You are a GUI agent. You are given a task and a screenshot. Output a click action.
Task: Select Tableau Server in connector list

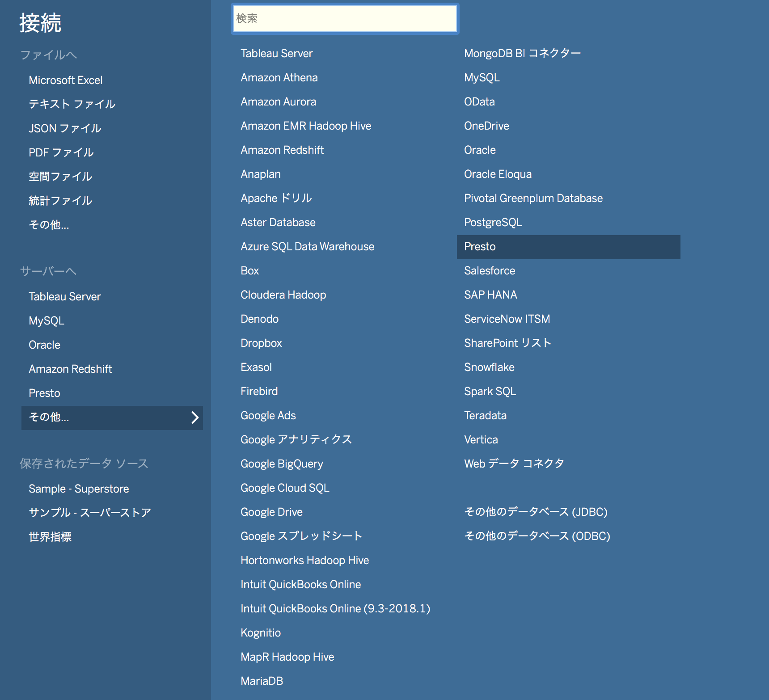[x=277, y=54]
